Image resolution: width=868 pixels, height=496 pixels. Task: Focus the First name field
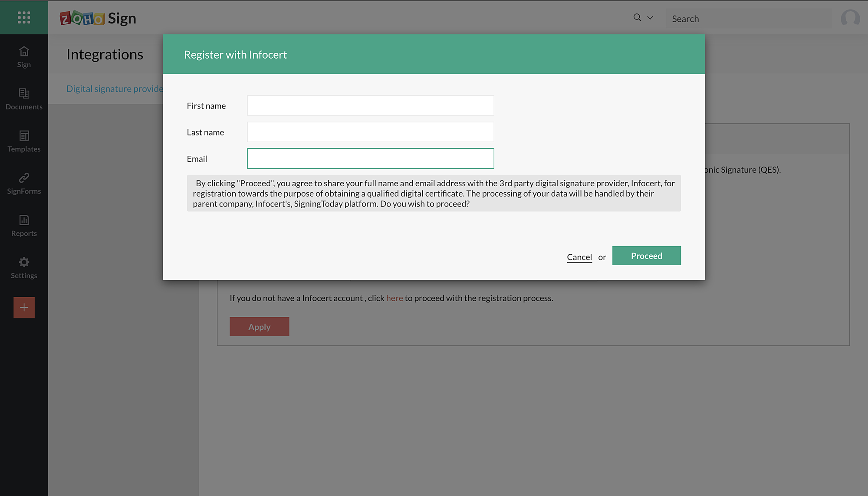coord(370,105)
